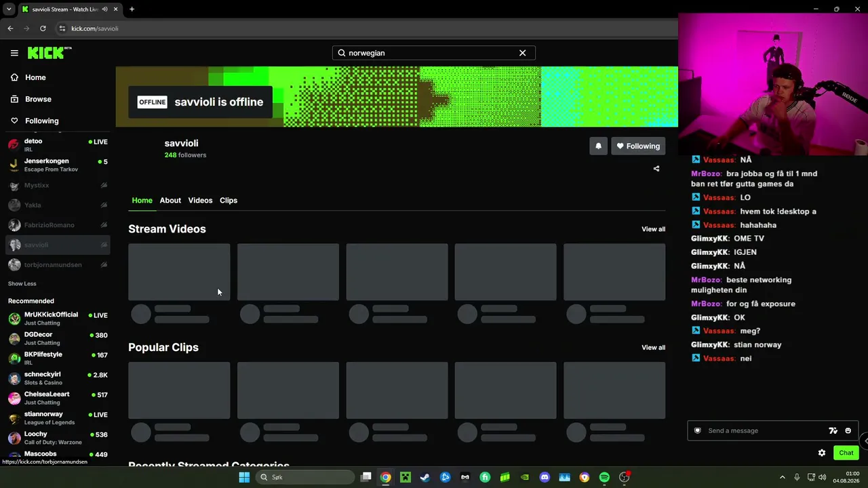The image size is (868, 488).
Task: Click the 248 followers count
Action: pyautogui.click(x=185, y=155)
